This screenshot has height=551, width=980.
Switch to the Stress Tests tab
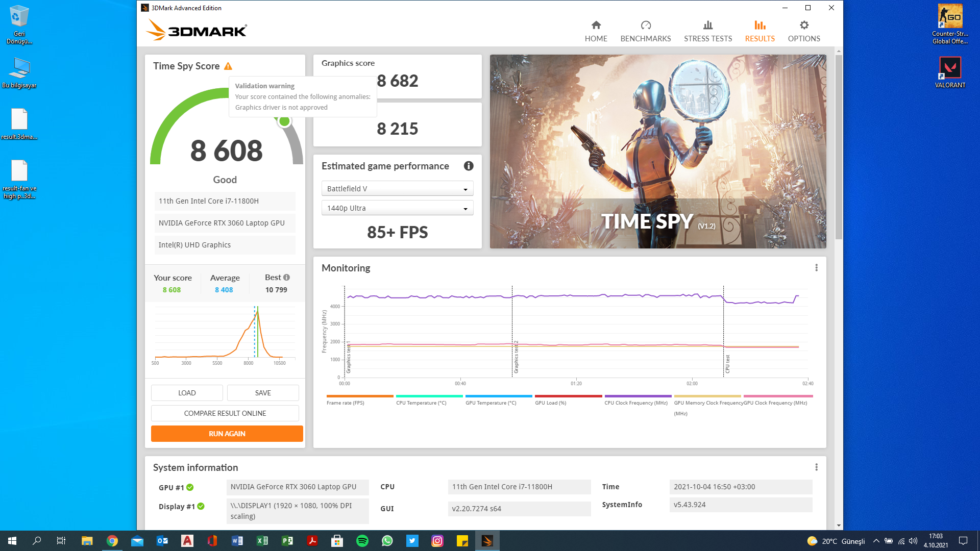(707, 31)
